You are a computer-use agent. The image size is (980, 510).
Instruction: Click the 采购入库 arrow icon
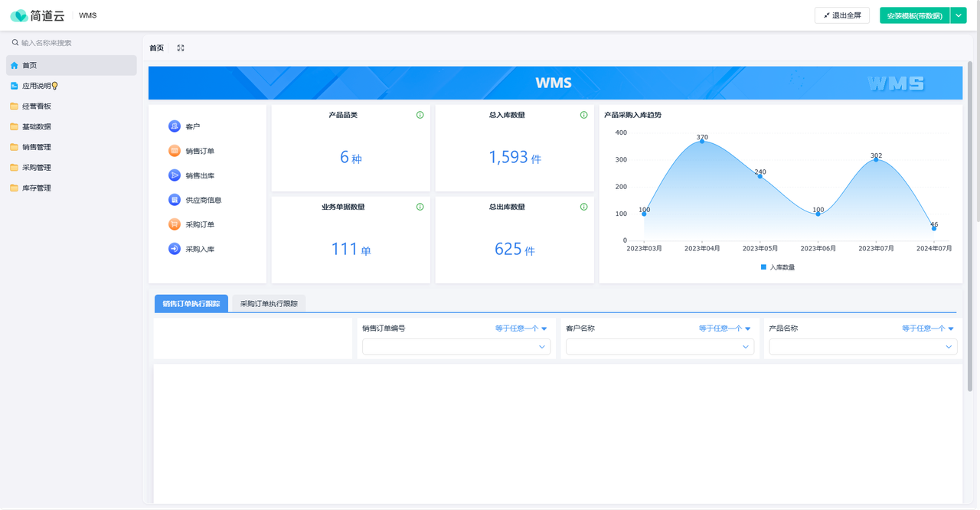coord(175,249)
